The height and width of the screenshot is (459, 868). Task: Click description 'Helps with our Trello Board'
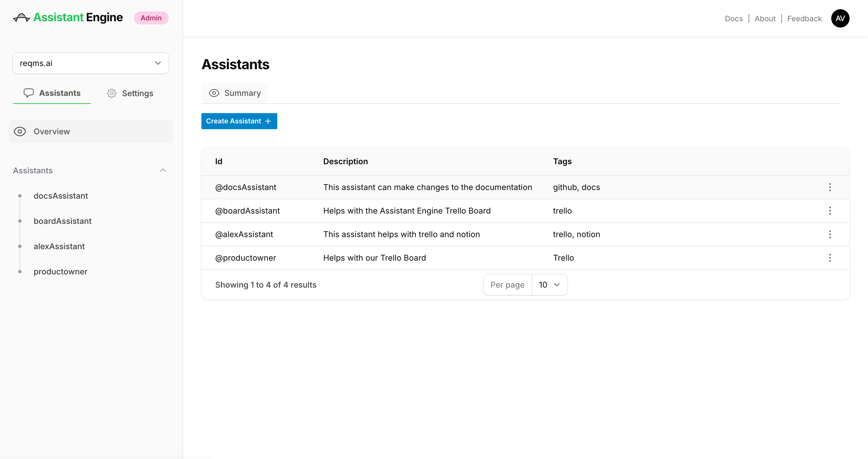coord(374,258)
